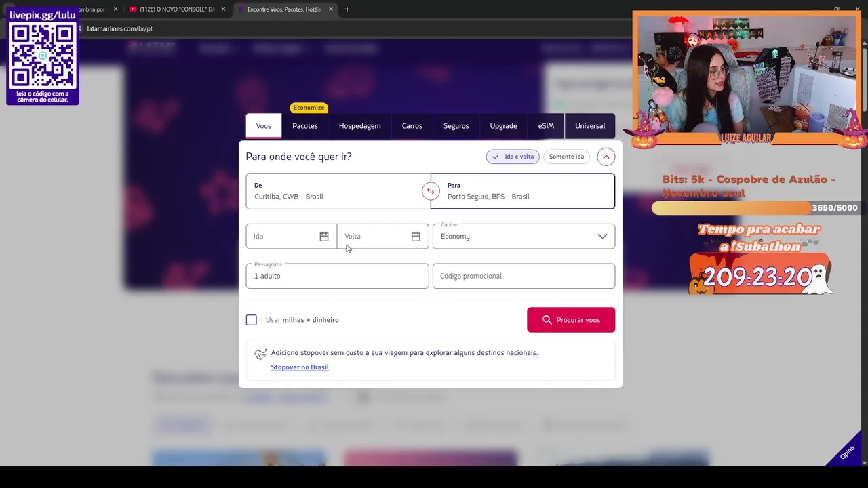The height and width of the screenshot is (488, 868).
Task: Click the streamer webcam video overlay
Action: pyautogui.click(x=747, y=73)
